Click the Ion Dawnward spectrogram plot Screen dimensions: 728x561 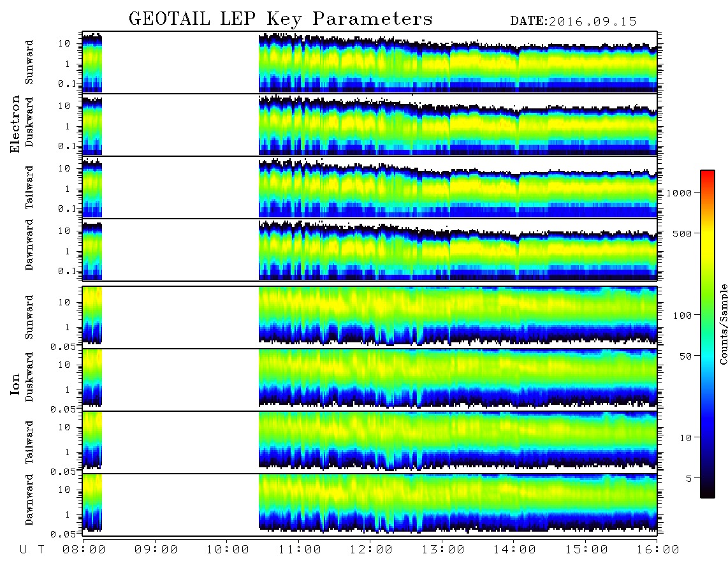pyautogui.click(x=370, y=505)
